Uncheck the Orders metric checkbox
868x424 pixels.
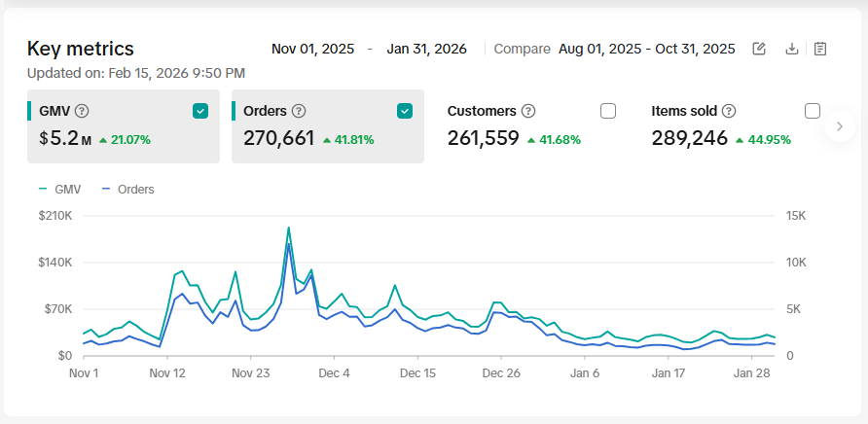[405, 111]
